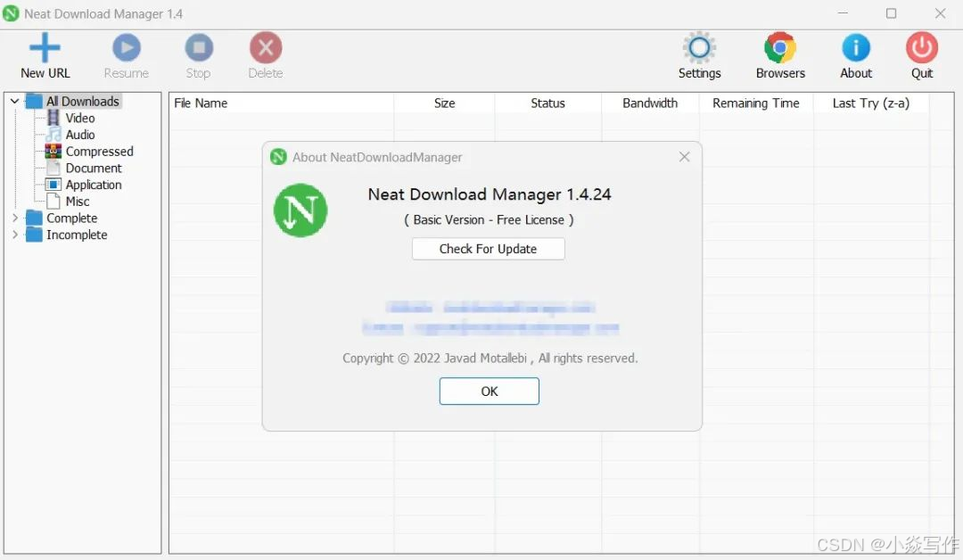Click the Delete toolbar icon
Image resolution: width=963 pixels, height=560 pixels.
click(266, 47)
